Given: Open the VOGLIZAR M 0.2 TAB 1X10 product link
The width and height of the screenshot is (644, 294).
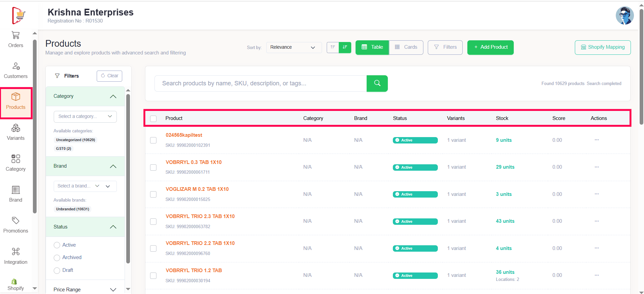Looking at the screenshot, I should pos(197,189).
